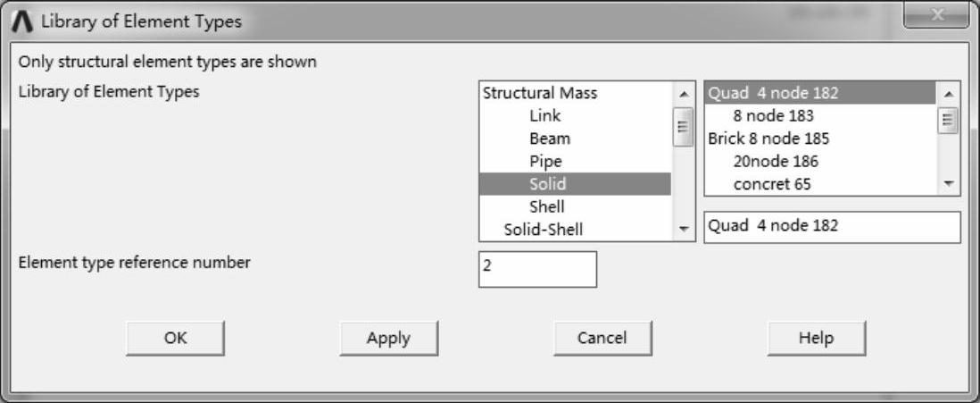Click the ANSYS logo icon in title bar
The height and width of the screenshot is (403, 980).
click(22, 21)
